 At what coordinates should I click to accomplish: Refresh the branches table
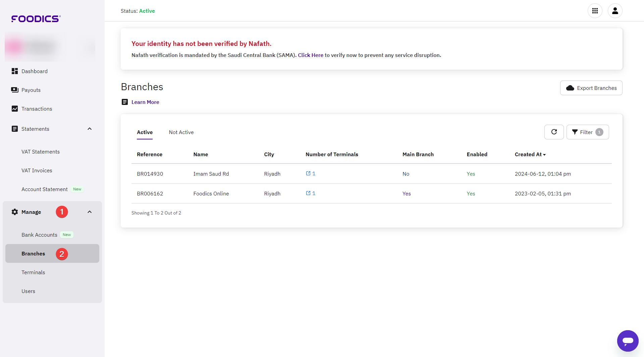tap(554, 132)
